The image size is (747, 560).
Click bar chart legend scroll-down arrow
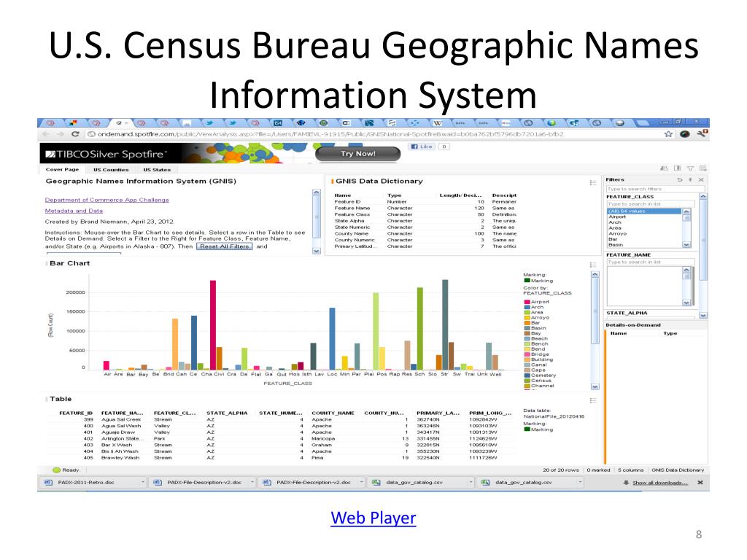595,386
